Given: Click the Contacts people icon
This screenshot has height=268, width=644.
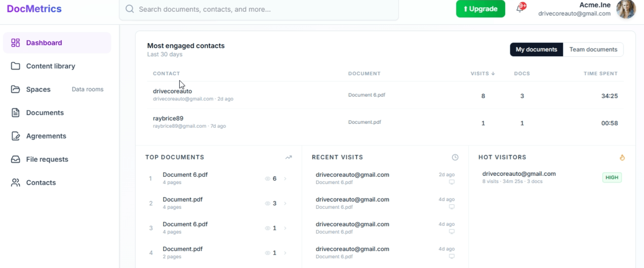Looking at the screenshot, I should tap(15, 183).
